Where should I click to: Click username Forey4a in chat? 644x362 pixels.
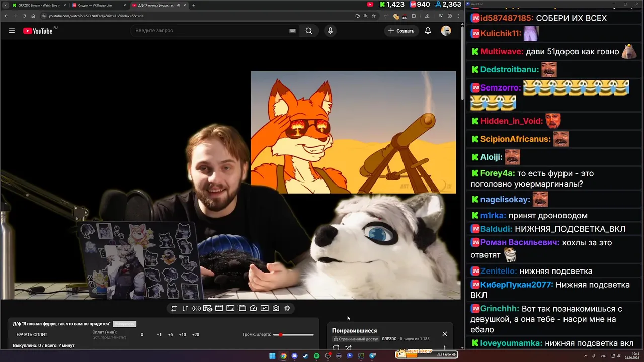click(496, 173)
